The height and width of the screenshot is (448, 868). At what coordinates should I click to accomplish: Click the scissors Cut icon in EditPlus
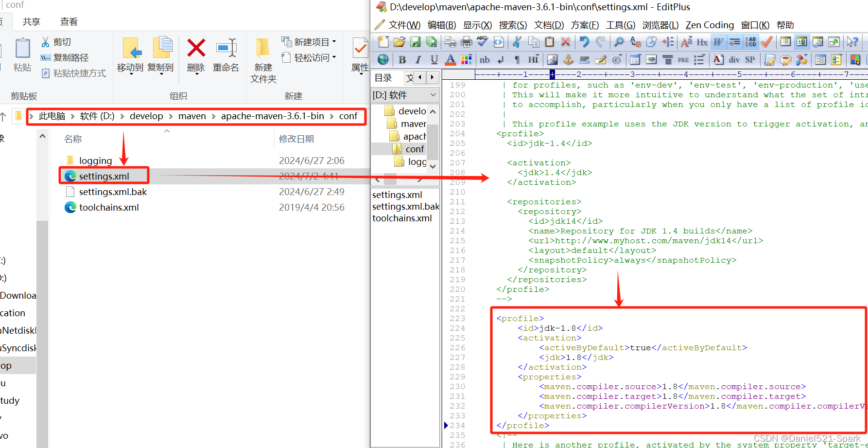517,42
